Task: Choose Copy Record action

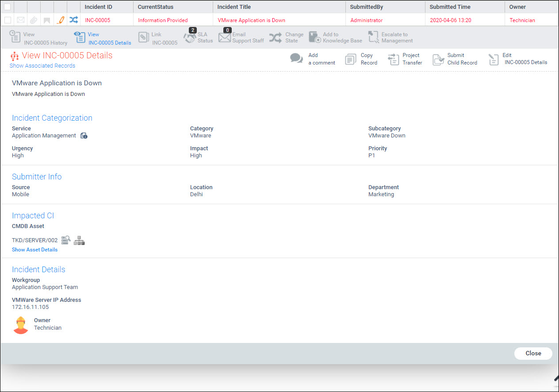Action: click(x=361, y=59)
